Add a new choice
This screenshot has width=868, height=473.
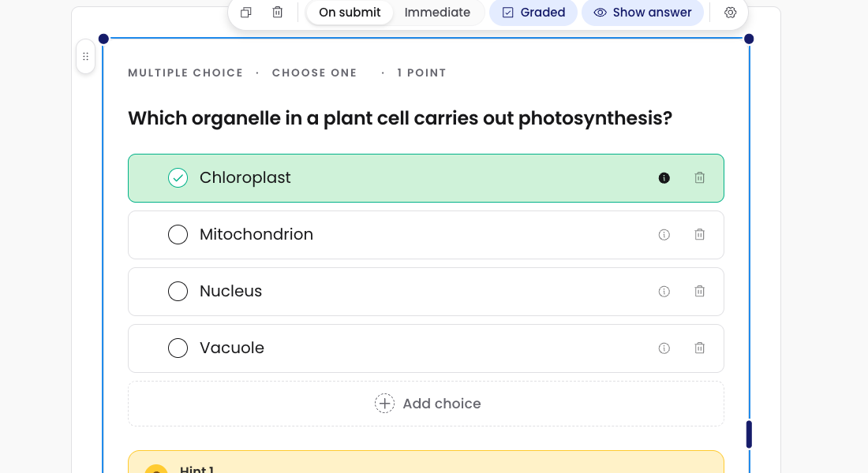(x=425, y=404)
